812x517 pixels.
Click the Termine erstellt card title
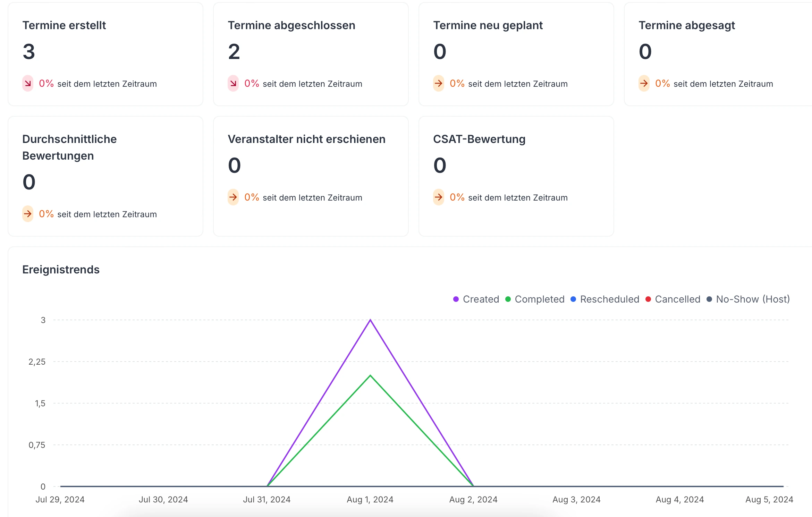point(64,25)
